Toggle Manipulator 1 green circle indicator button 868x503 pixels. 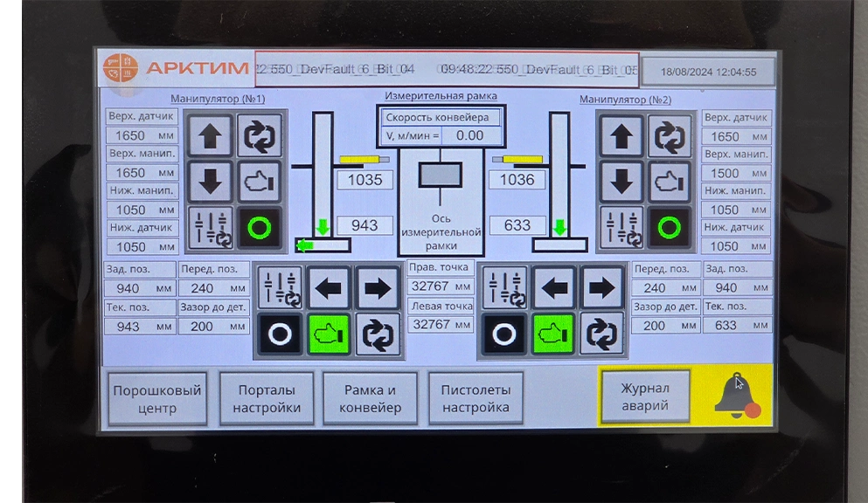260,228
